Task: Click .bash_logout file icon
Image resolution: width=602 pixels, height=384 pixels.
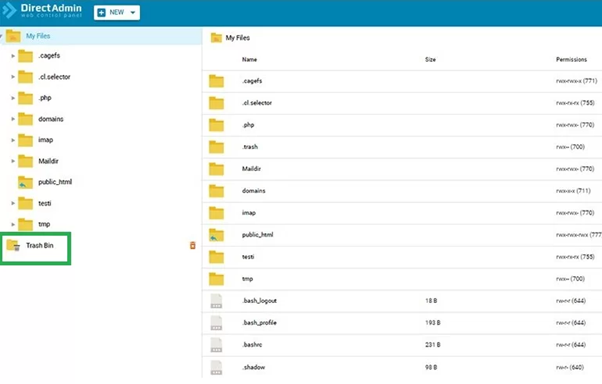Action: 216,301
